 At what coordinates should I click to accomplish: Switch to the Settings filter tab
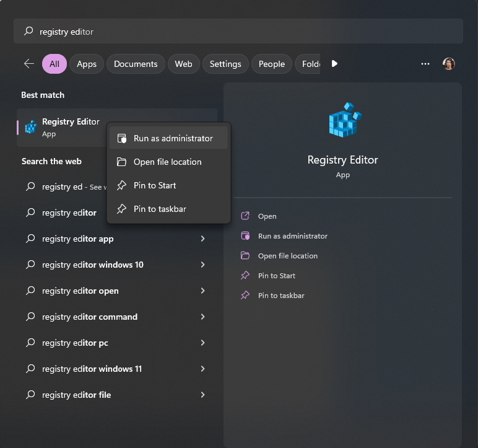click(x=225, y=64)
